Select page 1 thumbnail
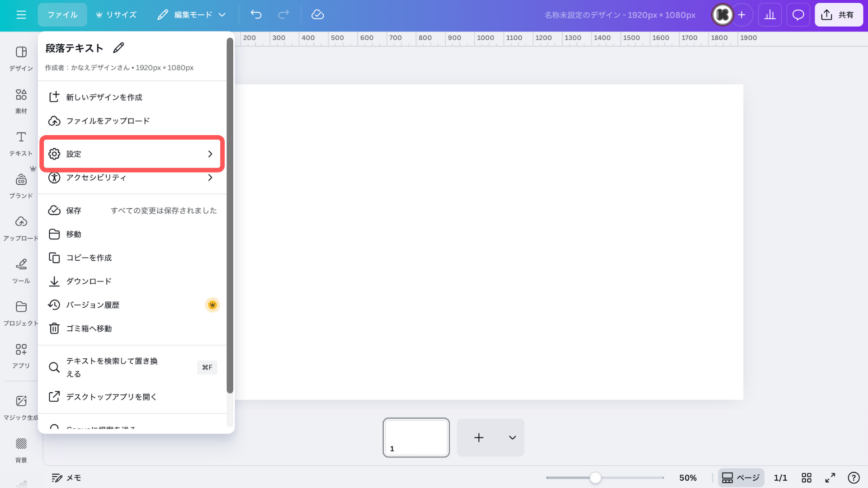The height and width of the screenshot is (488, 868). point(416,437)
